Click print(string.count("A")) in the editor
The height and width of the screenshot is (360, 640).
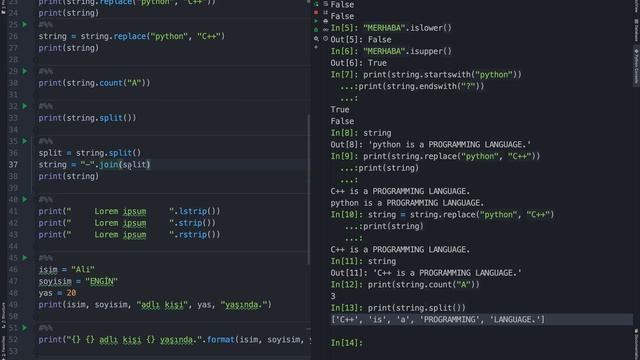(x=94, y=83)
